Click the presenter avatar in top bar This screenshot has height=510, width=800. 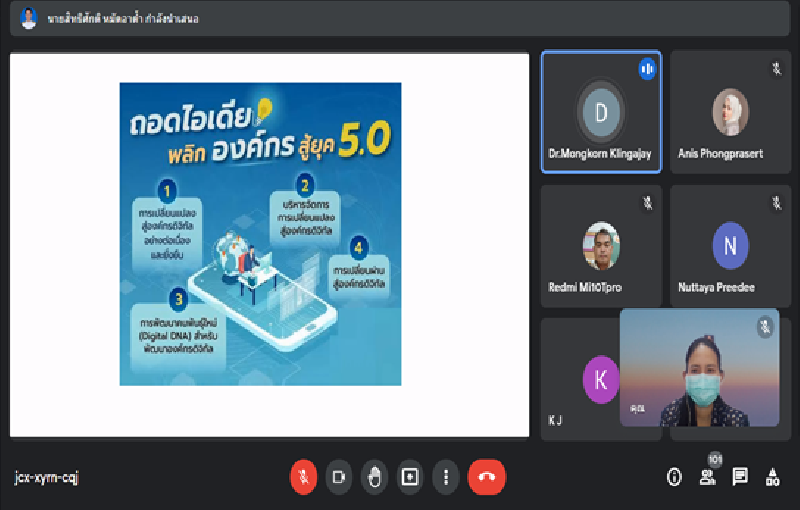coord(28,18)
